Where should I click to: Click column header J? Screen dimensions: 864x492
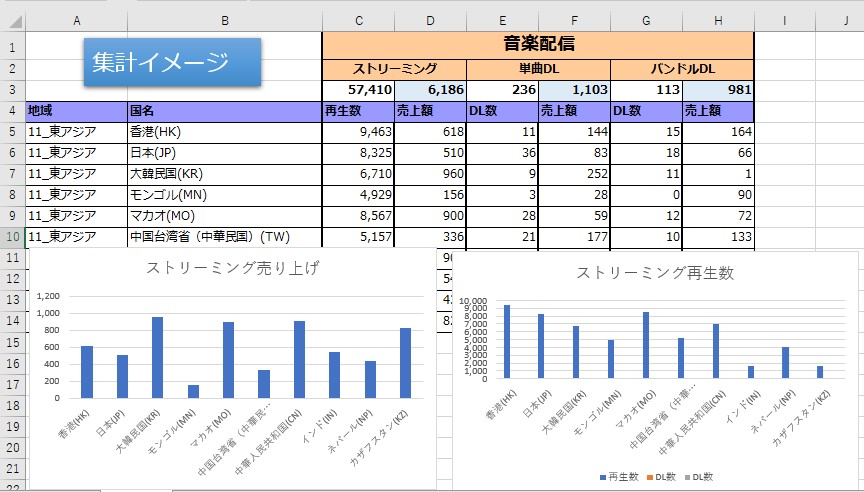[x=845, y=19]
